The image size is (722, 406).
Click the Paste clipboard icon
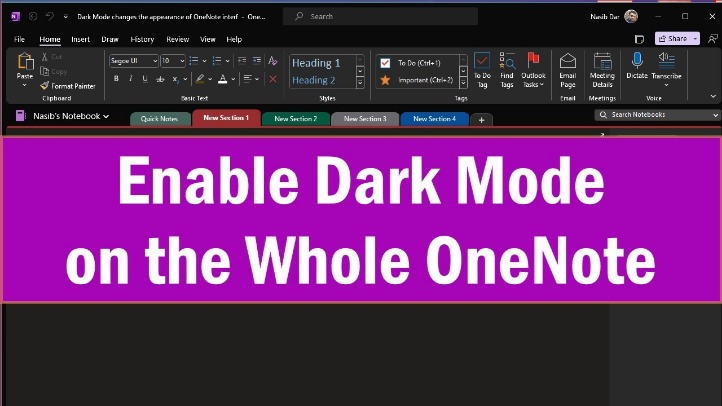25,62
